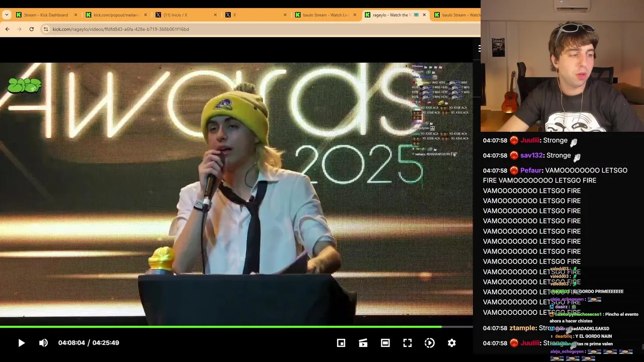Switch to kick.com/popout tab
Screen dimensions: 644x362
point(116,15)
